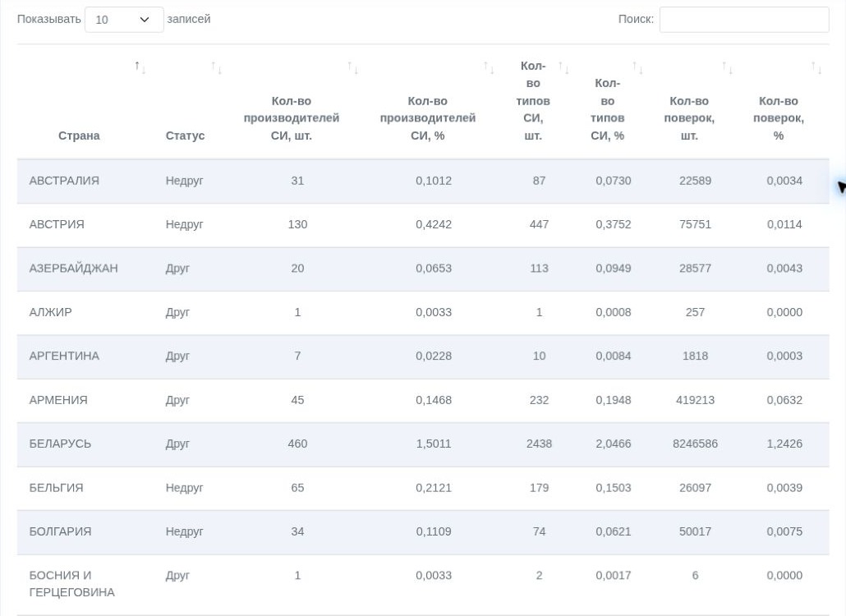Click sort arrows for Кол-во производителей СИ, шт.

(x=353, y=67)
